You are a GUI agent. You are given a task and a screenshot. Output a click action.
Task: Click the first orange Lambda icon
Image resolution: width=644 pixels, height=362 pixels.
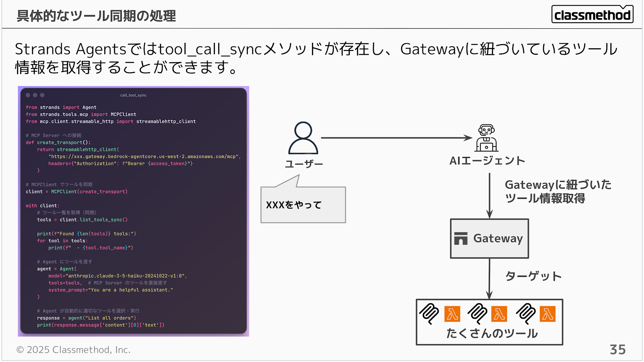pyautogui.click(x=452, y=314)
